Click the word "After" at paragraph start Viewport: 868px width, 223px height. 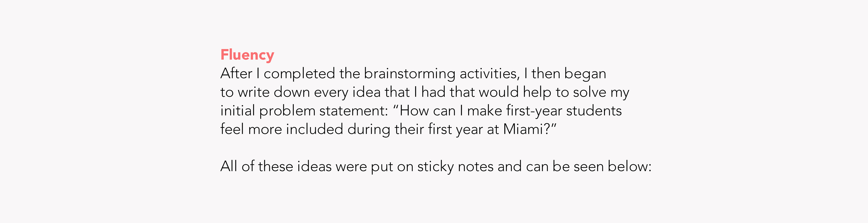tap(236, 74)
